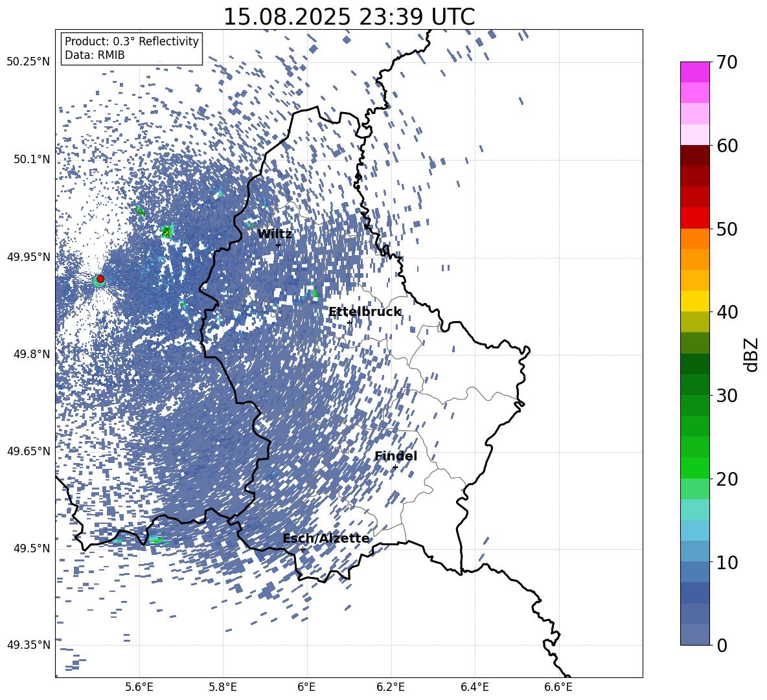Click the colorbar value 50
The width and height of the screenshot is (767, 700).
pyautogui.click(x=727, y=229)
